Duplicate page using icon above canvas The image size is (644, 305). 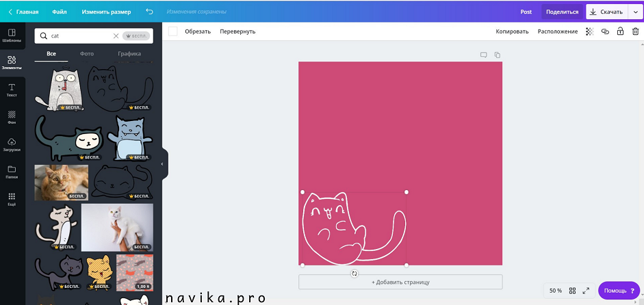point(498,55)
